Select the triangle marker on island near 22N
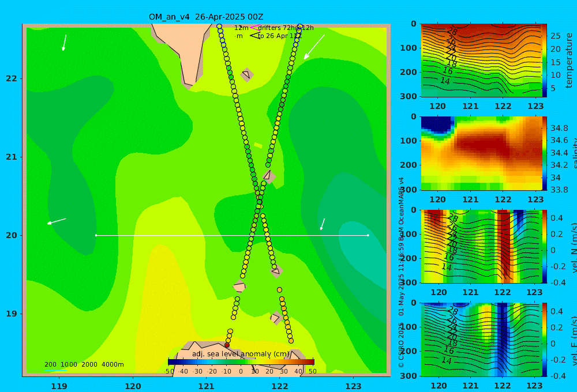Image resolution: width=577 pixels, height=392 pixels. [x=246, y=74]
